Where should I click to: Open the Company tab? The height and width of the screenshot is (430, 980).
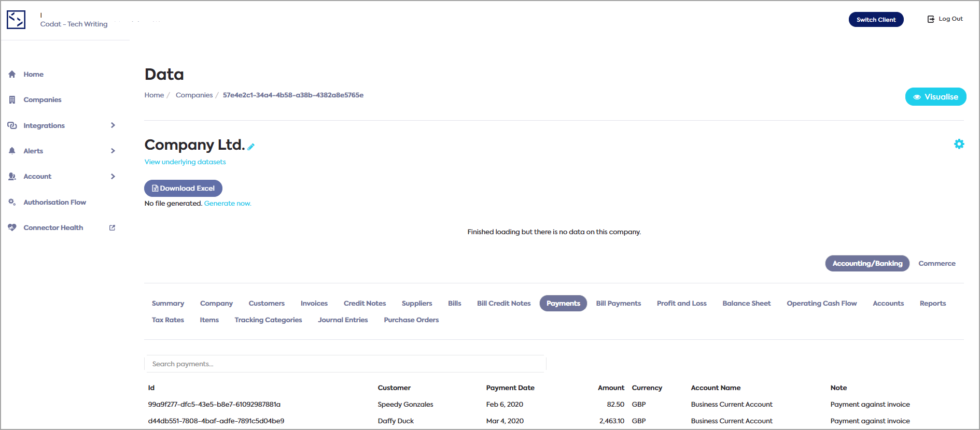[216, 303]
